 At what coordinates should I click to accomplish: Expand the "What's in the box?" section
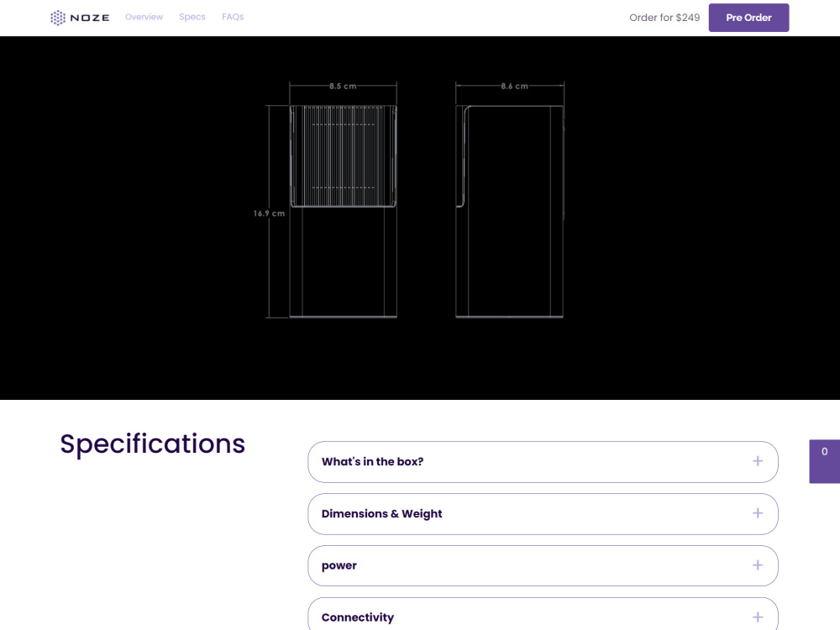[x=543, y=462]
